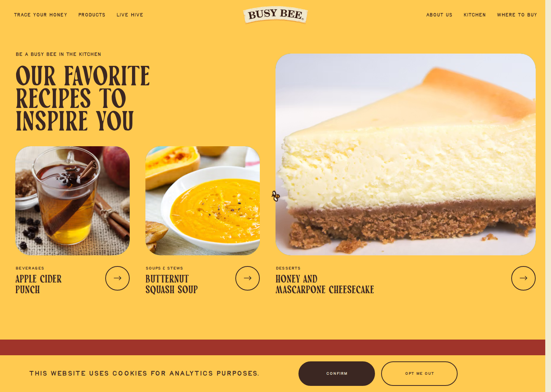Viewport: 551px width, 392px height.
Task: Open the apple cider punch photo
Action: tap(73, 201)
